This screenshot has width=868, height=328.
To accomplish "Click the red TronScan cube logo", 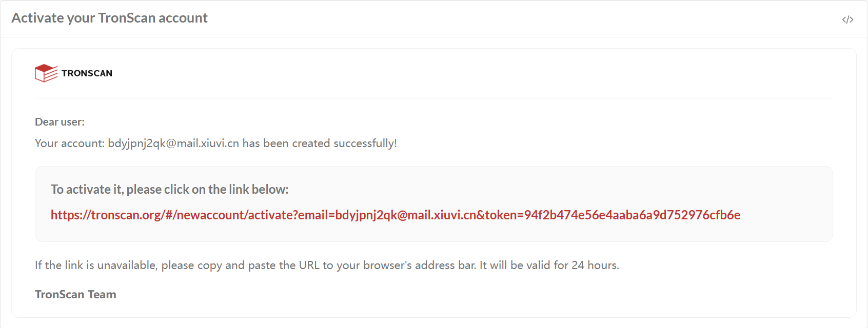I will click(x=46, y=73).
